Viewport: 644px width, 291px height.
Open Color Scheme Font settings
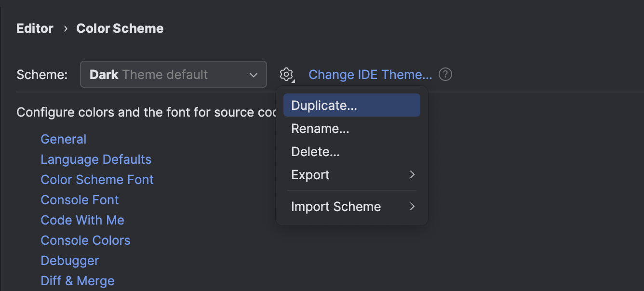(97, 179)
